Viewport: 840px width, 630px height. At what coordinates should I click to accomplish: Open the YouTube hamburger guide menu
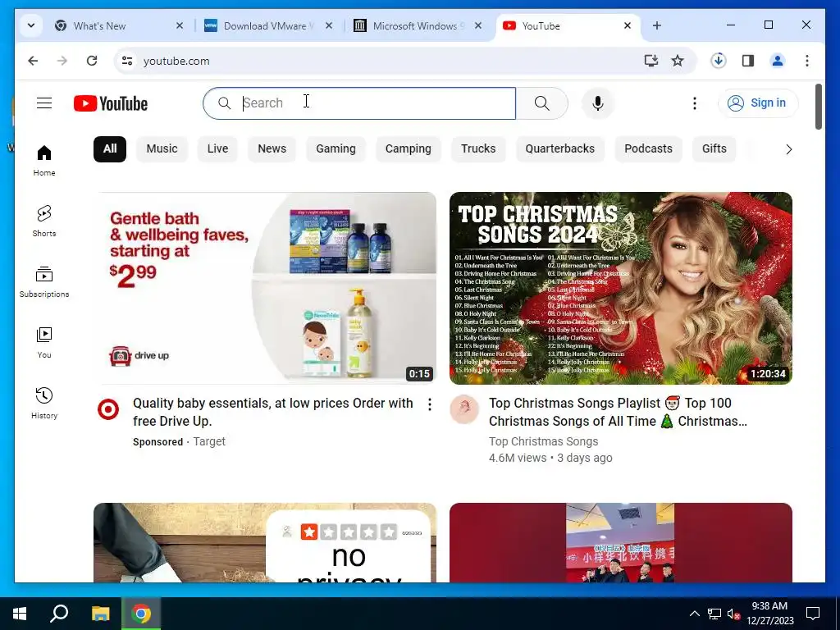[44, 103]
